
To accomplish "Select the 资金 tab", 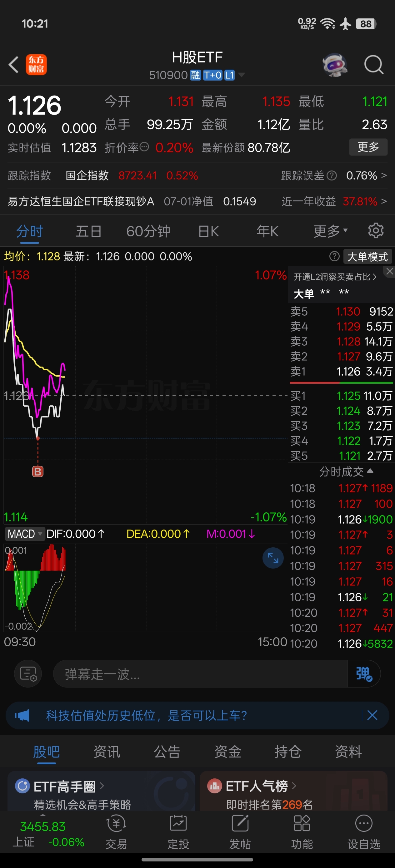I will pyautogui.click(x=228, y=752).
